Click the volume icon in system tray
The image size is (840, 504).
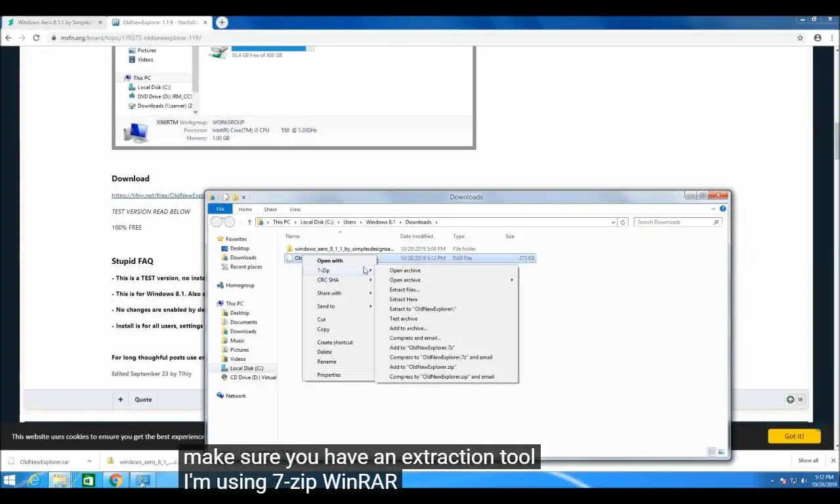coord(804,481)
